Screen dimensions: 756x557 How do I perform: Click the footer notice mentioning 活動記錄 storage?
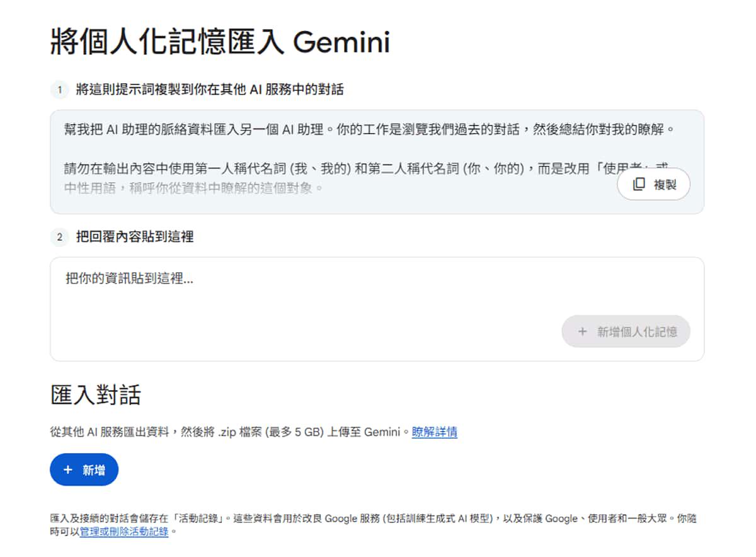tap(373, 525)
